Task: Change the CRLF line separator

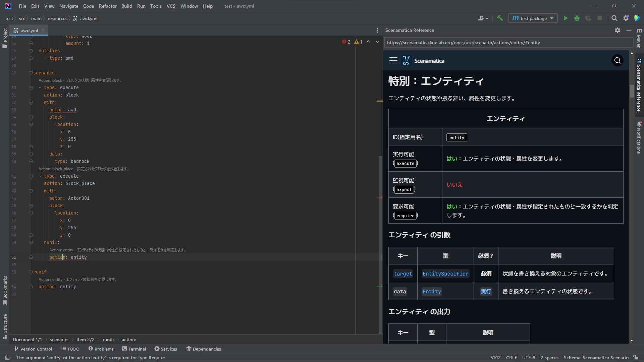Action: click(x=512, y=358)
